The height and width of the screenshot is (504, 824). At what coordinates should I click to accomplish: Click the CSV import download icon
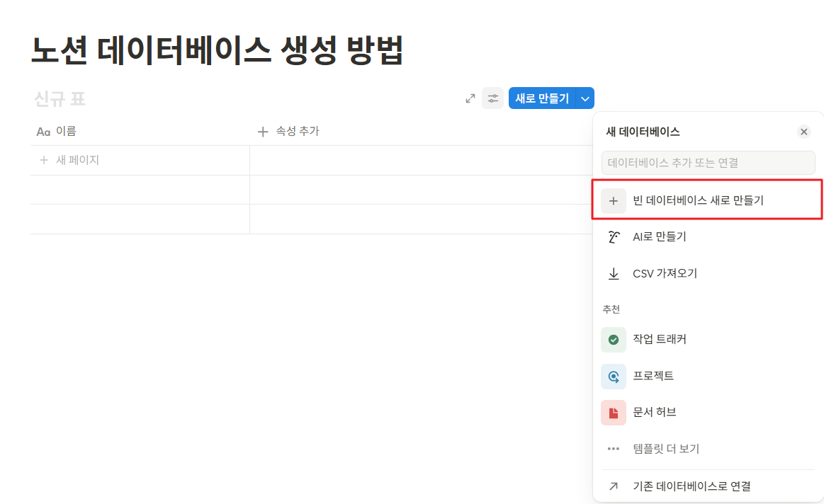click(x=614, y=273)
